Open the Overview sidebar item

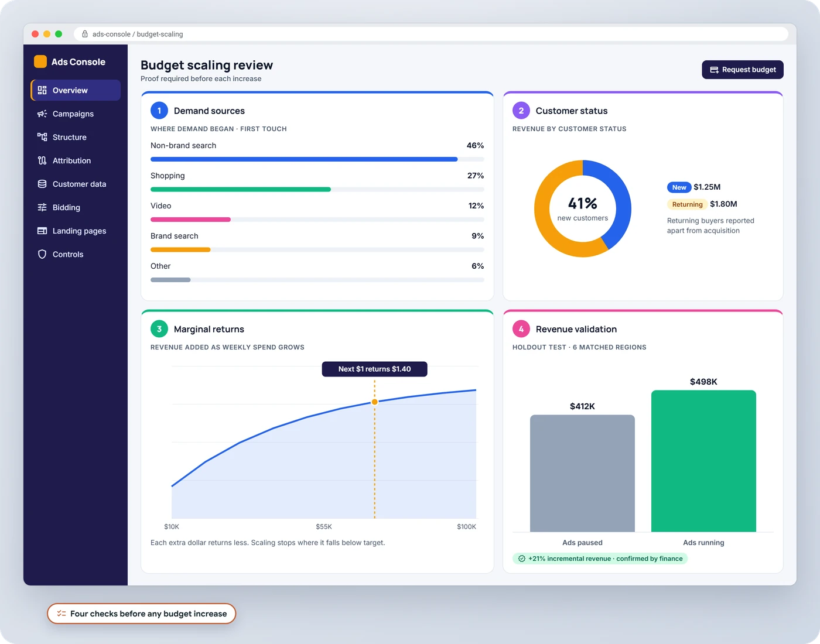pyautogui.click(x=76, y=90)
